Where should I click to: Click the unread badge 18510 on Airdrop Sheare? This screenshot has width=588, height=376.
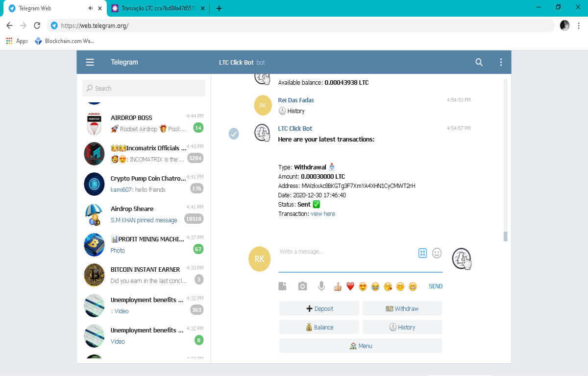pos(194,219)
